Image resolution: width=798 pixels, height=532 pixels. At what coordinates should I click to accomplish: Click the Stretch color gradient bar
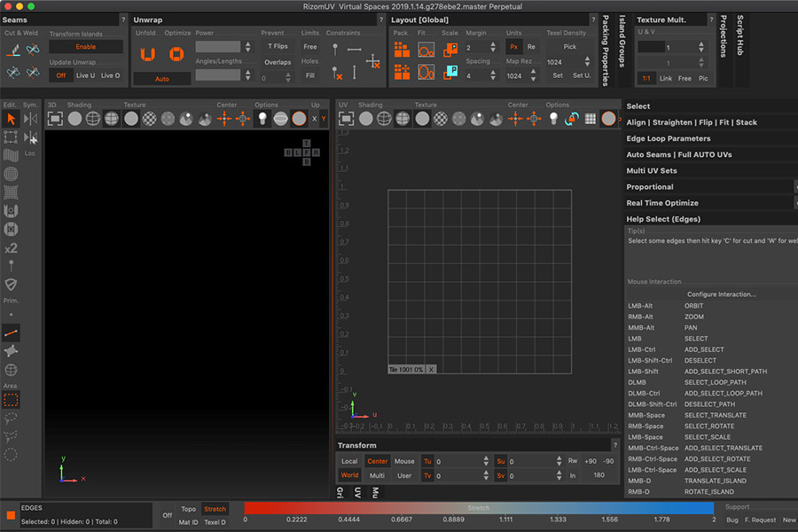[479, 508]
